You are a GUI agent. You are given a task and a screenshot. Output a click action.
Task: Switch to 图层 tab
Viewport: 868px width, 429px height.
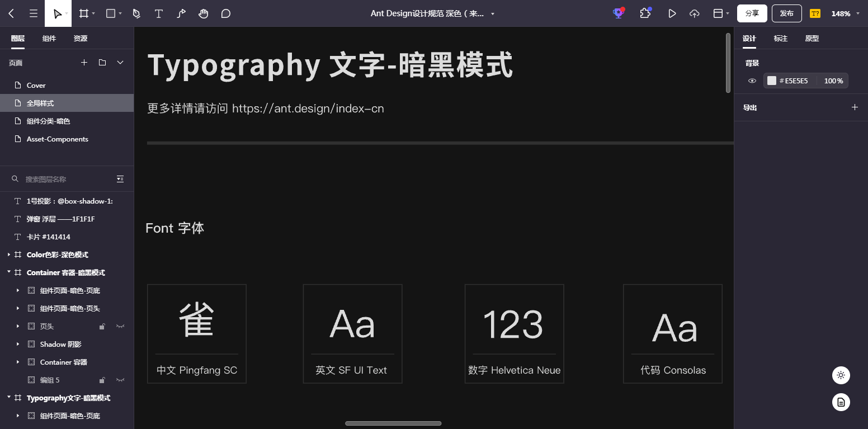[x=18, y=38]
